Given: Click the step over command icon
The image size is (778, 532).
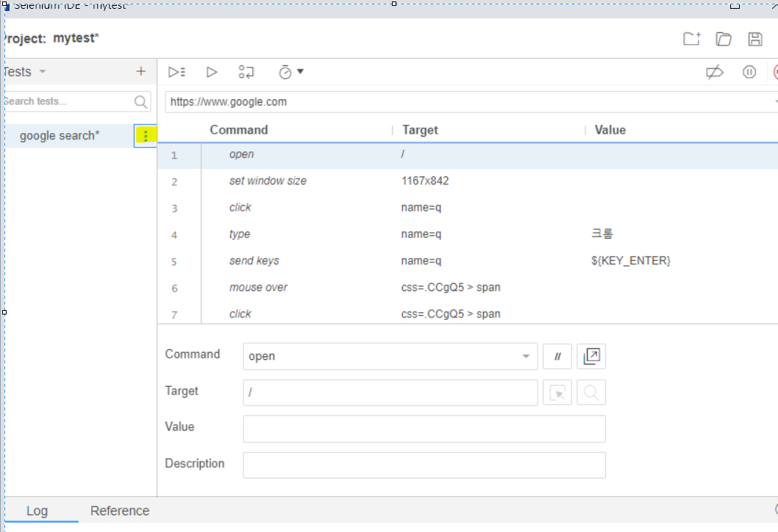Looking at the screenshot, I should [x=246, y=73].
